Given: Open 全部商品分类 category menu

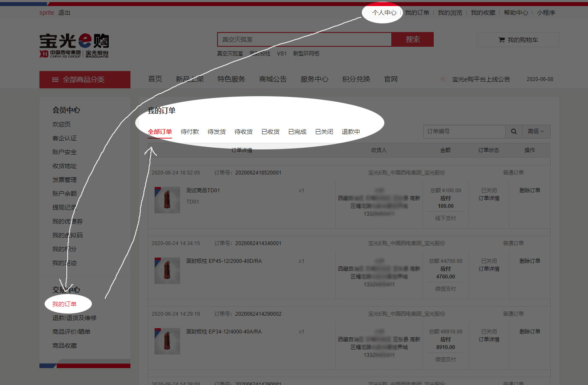Looking at the screenshot, I should [x=85, y=80].
